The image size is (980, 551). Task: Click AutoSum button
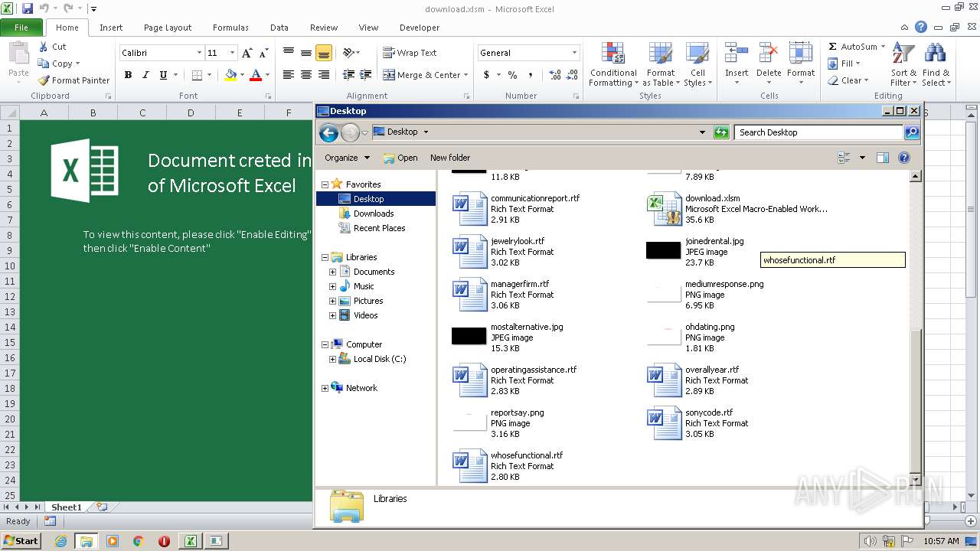point(851,47)
